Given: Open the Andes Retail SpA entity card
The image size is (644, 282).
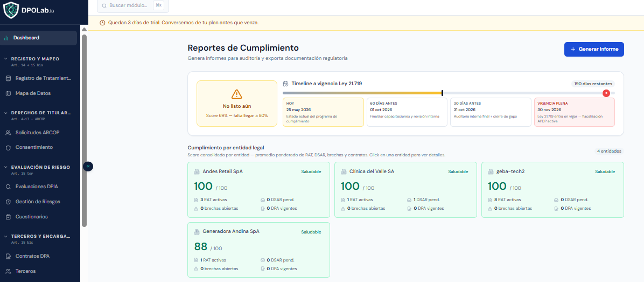Looking at the screenshot, I should [259, 189].
